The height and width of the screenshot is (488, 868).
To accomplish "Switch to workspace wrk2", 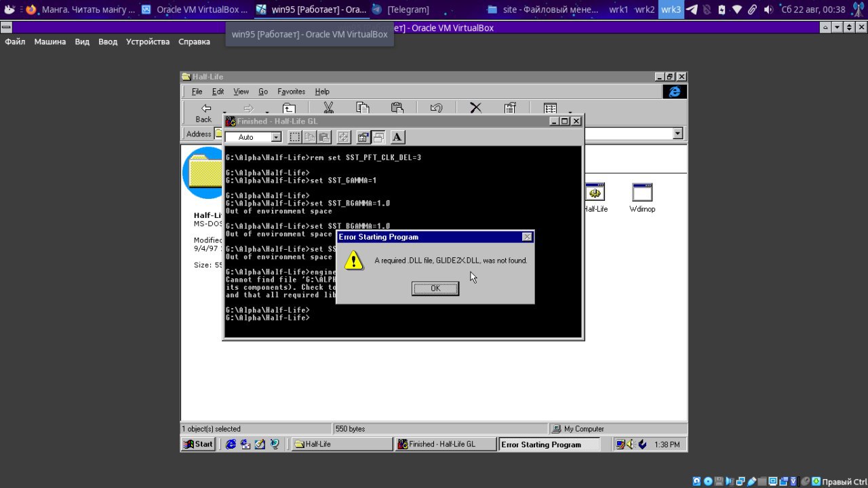I will [645, 10].
